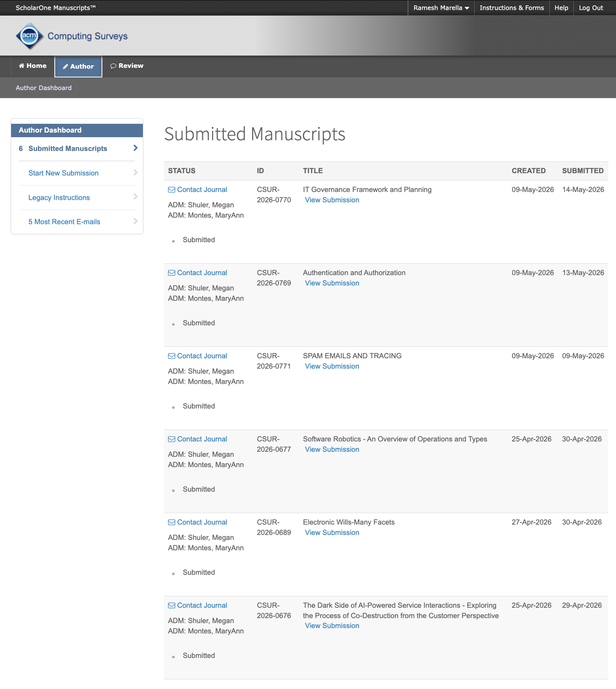Click the SUBMITTED column header
This screenshot has width=616, height=689.
[582, 171]
